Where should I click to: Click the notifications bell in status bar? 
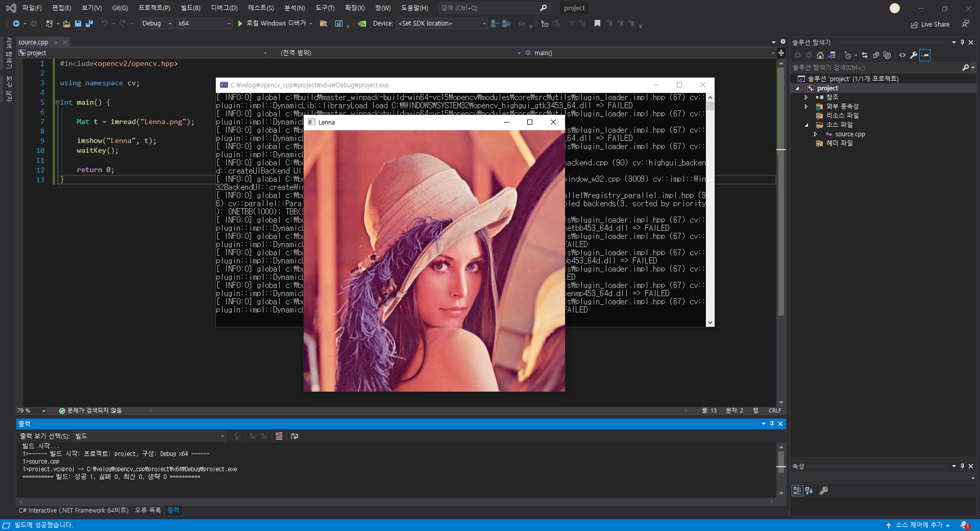[x=965, y=525]
